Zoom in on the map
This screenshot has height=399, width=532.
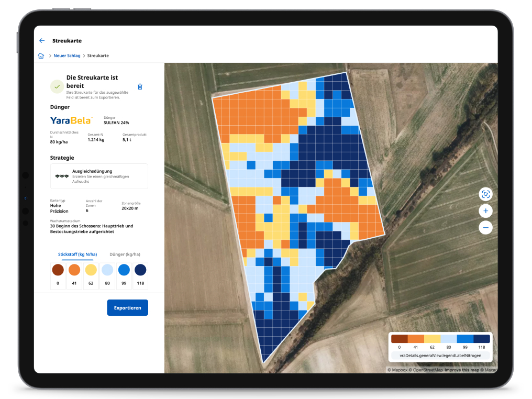click(485, 211)
